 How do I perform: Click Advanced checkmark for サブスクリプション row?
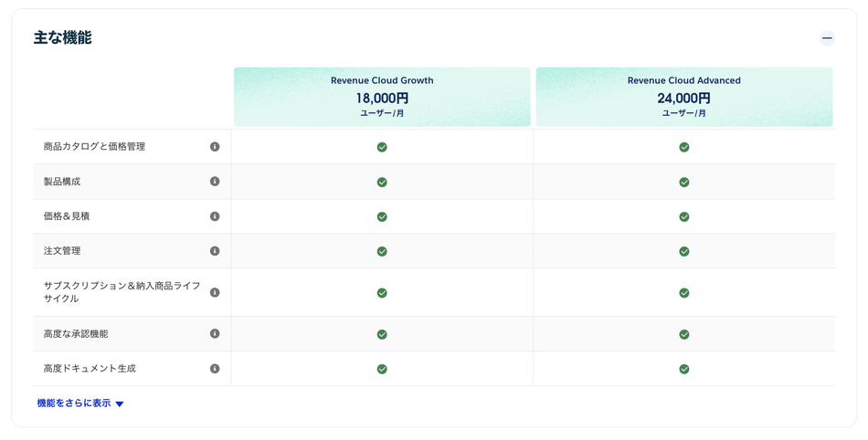point(684,293)
